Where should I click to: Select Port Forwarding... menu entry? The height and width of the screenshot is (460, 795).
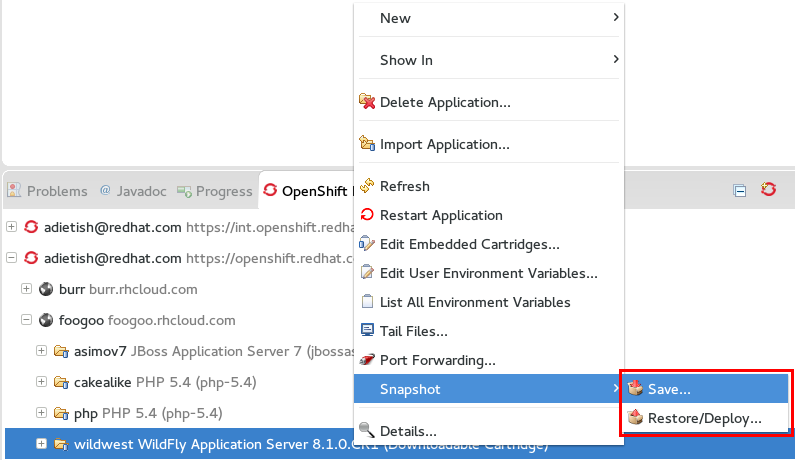point(489,360)
